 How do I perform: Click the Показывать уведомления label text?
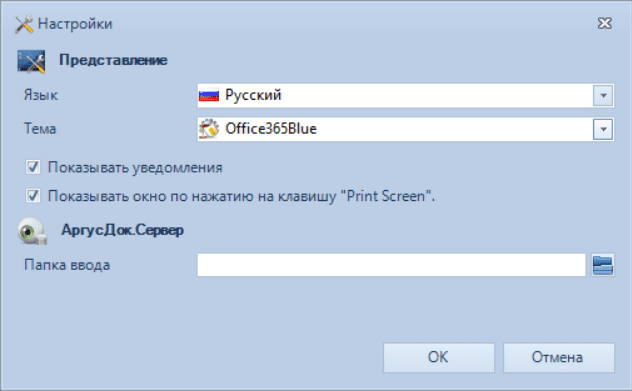(135, 168)
